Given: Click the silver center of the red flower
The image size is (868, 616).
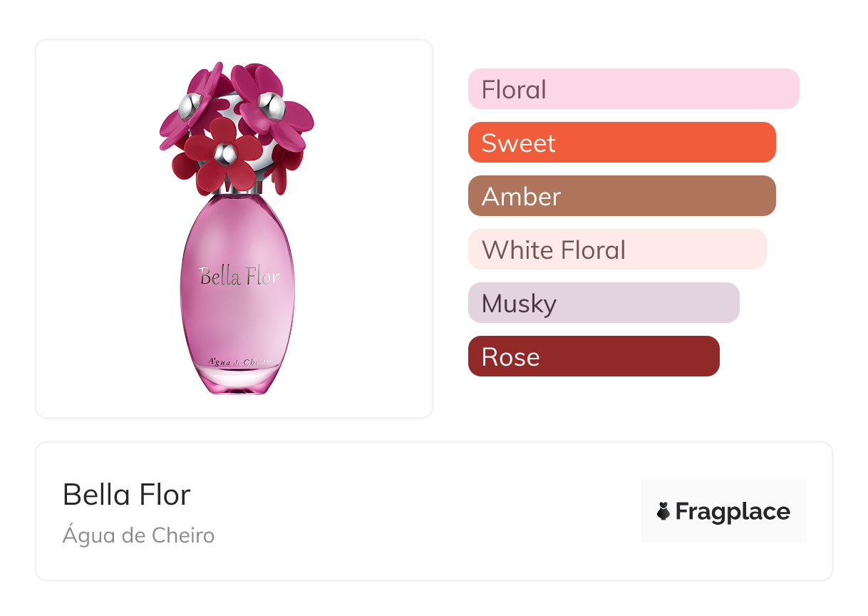Looking at the screenshot, I should tap(225, 152).
